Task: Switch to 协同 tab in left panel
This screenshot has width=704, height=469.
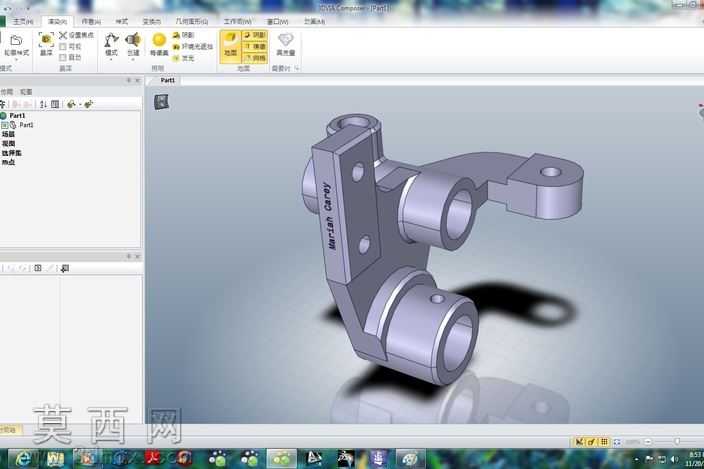Action: pos(7,92)
